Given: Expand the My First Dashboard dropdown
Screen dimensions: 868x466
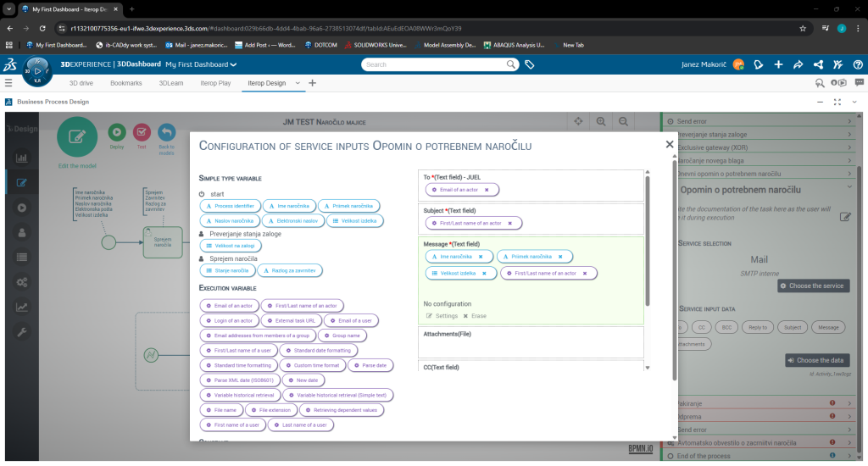Looking at the screenshot, I should [x=233, y=64].
